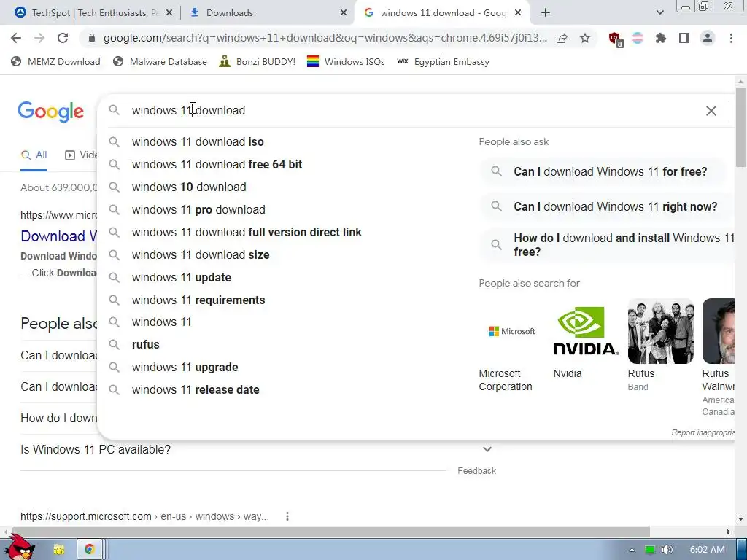Clear the search box with X
Image resolution: width=747 pixels, height=560 pixels.
tap(711, 111)
